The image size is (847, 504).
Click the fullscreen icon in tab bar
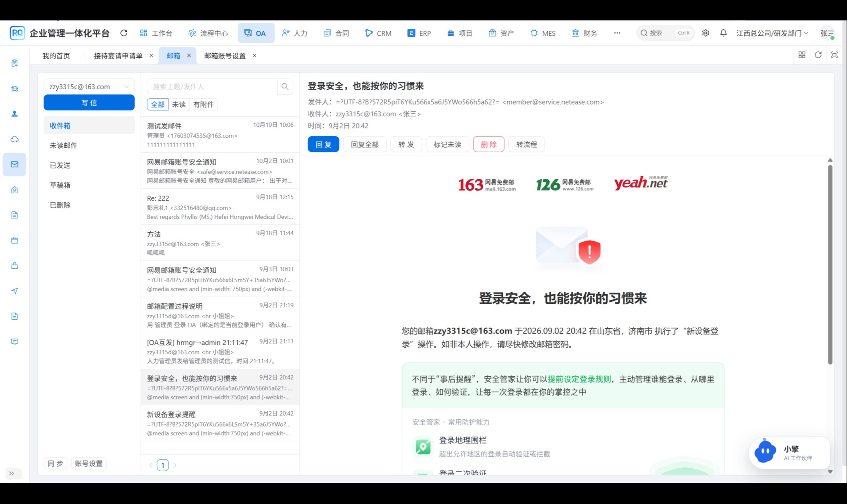(834, 55)
